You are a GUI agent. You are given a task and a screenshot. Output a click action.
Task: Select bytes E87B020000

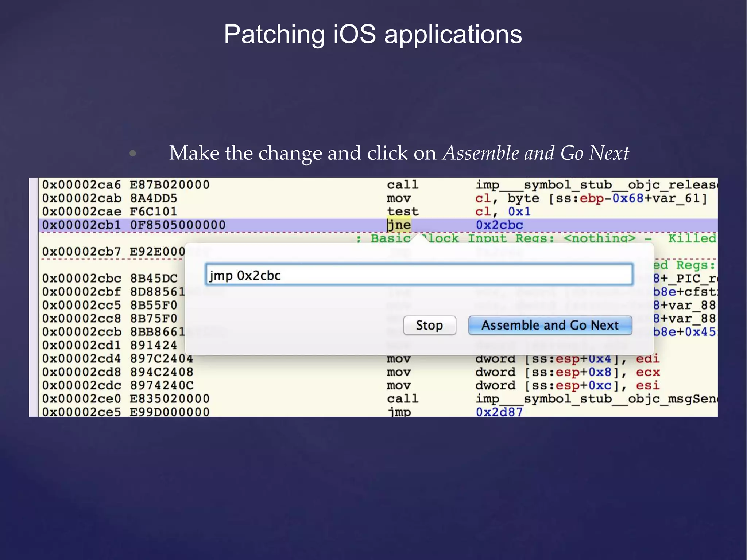[x=170, y=185]
